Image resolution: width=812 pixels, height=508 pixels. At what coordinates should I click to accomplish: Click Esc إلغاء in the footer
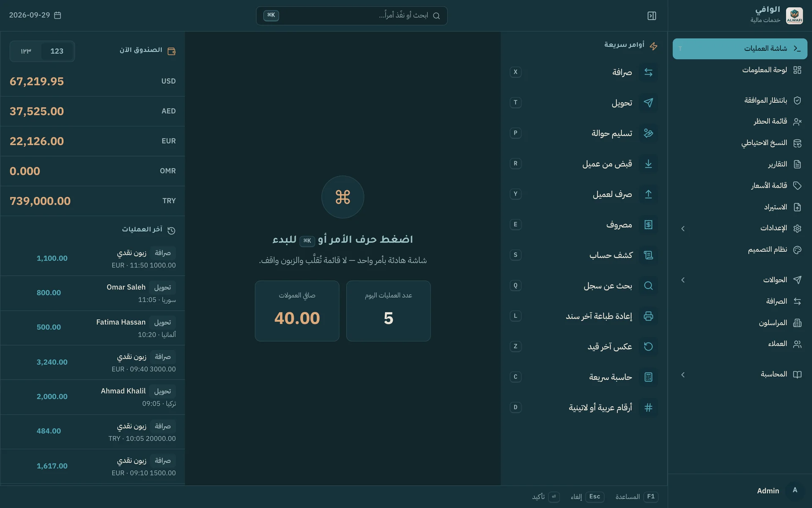click(x=587, y=497)
